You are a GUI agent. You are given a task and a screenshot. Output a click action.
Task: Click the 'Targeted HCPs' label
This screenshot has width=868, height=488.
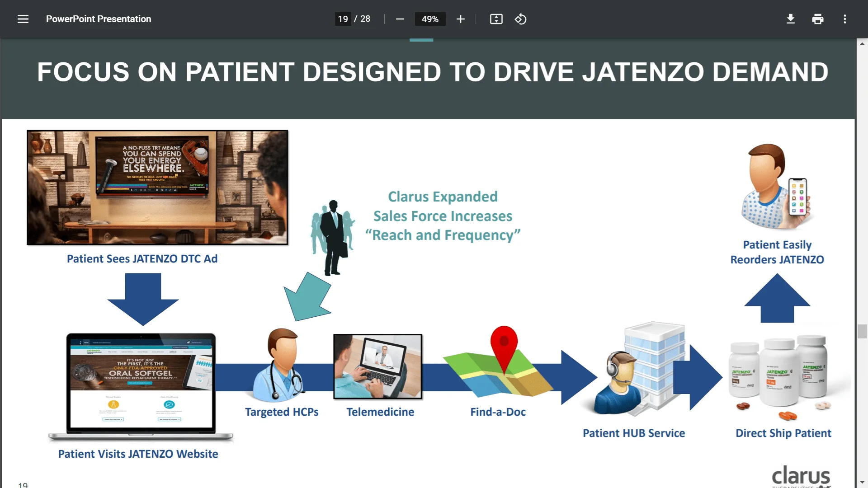(282, 412)
